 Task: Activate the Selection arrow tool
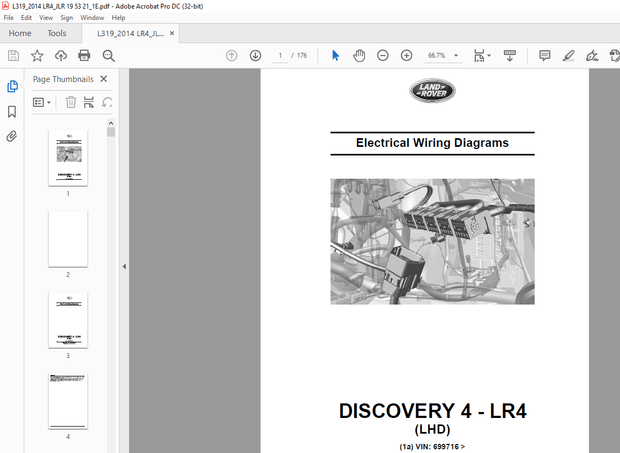click(335, 56)
